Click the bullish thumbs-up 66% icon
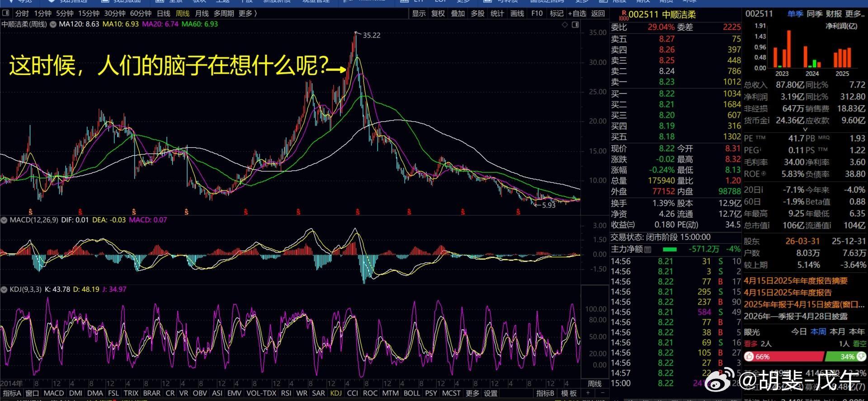 (x=749, y=357)
